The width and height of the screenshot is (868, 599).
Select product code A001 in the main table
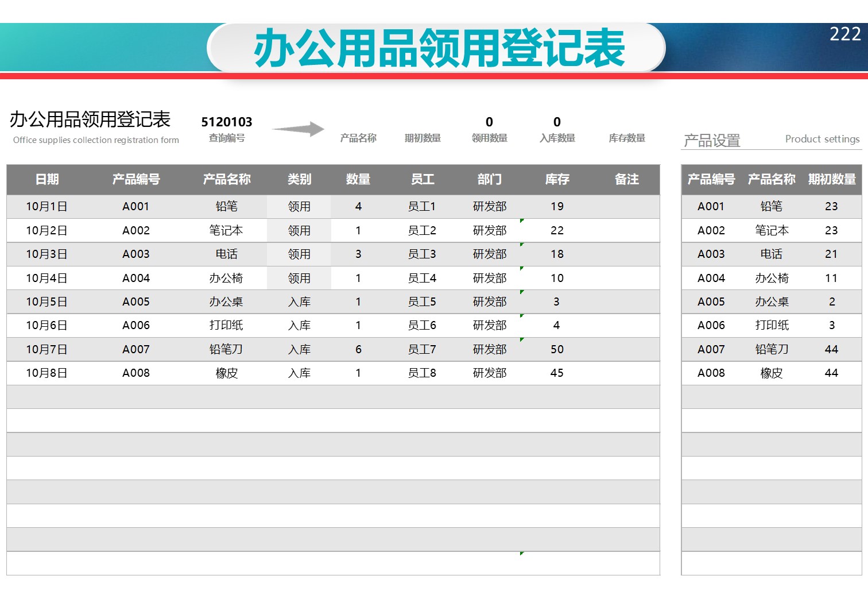pyautogui.click(x=136, y=206)
